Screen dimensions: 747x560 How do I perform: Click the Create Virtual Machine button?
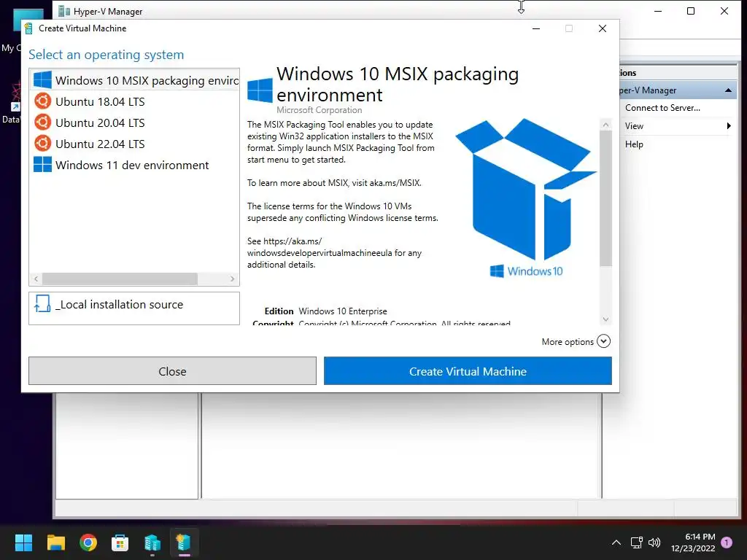[x=468, y=371]
